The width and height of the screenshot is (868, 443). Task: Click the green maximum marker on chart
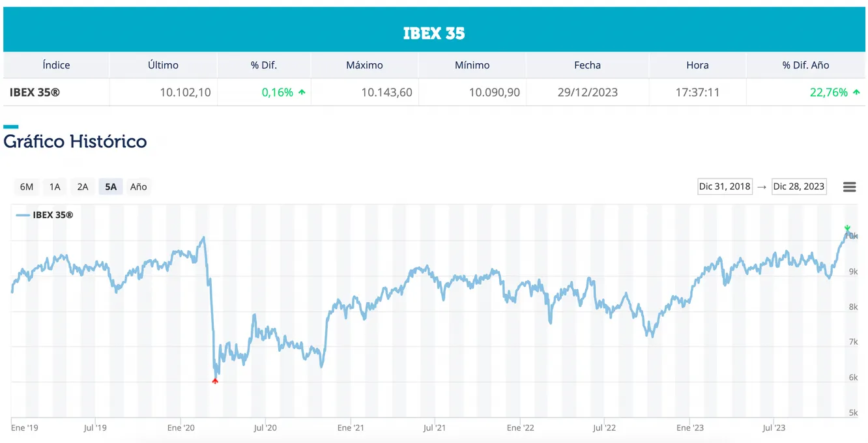847,228
